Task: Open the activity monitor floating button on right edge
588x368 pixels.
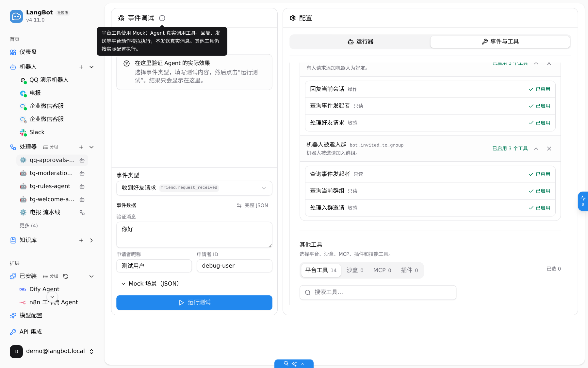Action: click(x=583, y=201)
